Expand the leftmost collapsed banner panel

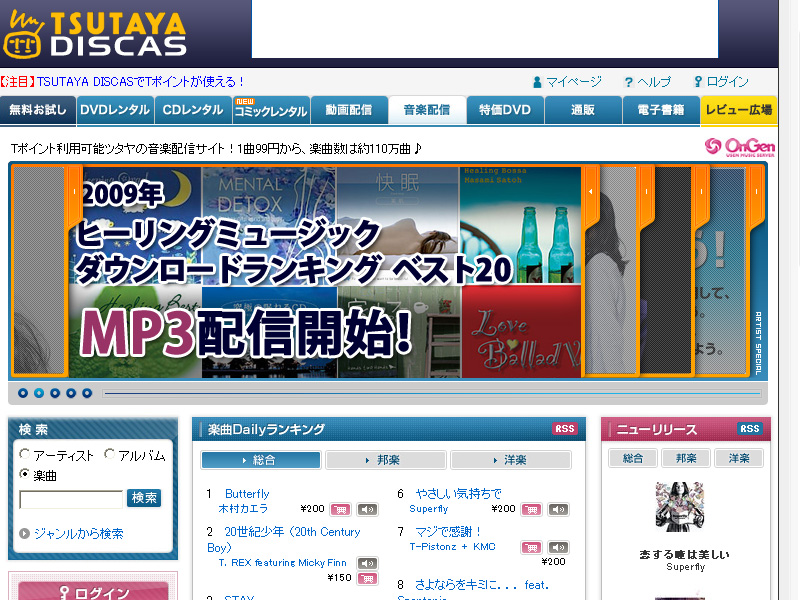pos(74,192)
